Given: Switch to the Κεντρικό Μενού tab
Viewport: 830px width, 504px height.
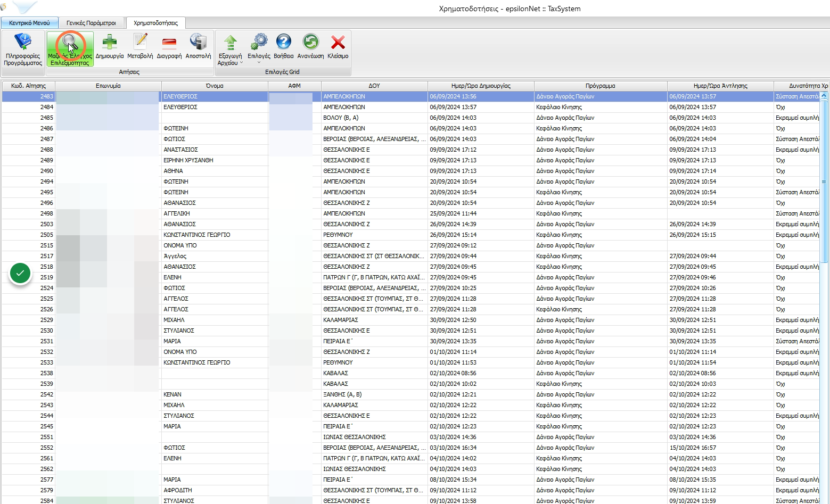Looking at the screenshot, I should pos(29,23).
